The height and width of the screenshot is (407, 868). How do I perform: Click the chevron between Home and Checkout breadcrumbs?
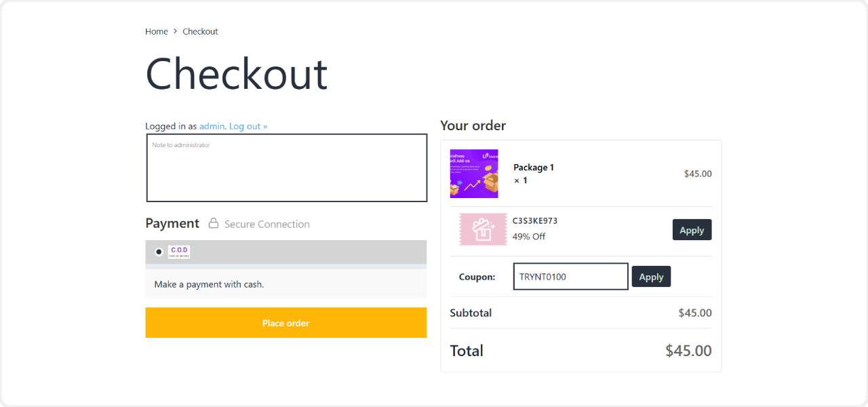tap(175, 31)
